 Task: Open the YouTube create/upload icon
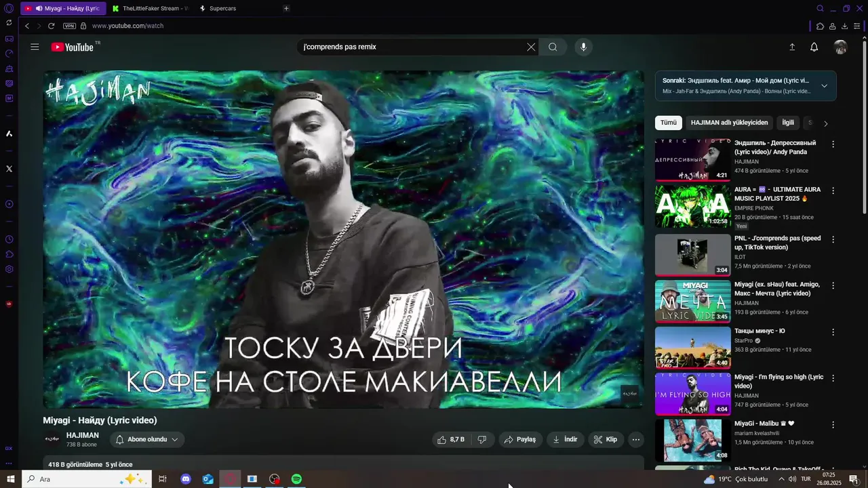(x=791, y=47)
